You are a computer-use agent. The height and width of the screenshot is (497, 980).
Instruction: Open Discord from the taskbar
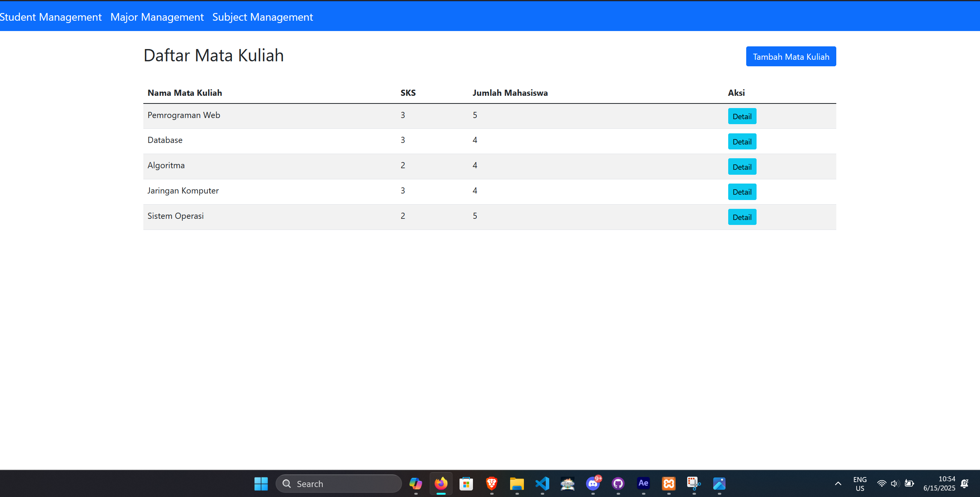point(593,484)
